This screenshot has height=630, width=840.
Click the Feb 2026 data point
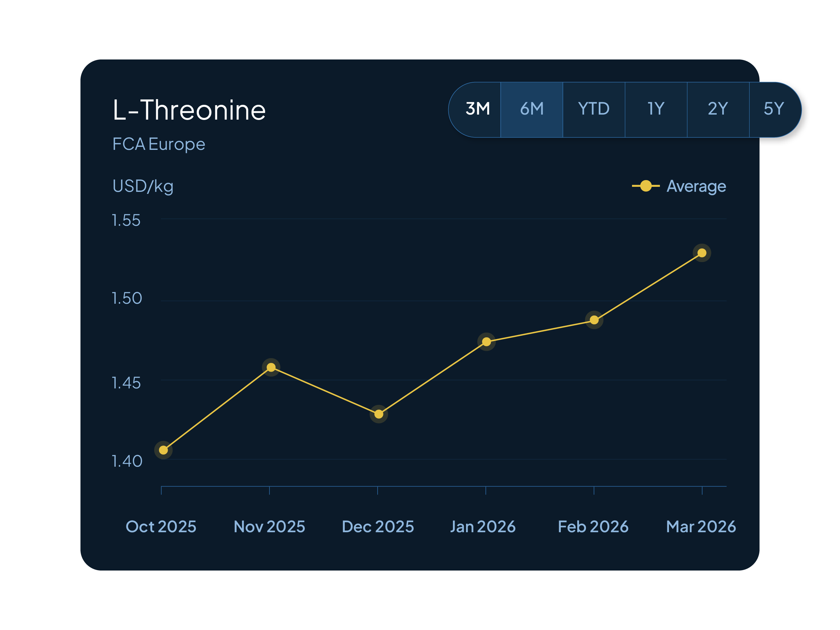click(594, 320)
